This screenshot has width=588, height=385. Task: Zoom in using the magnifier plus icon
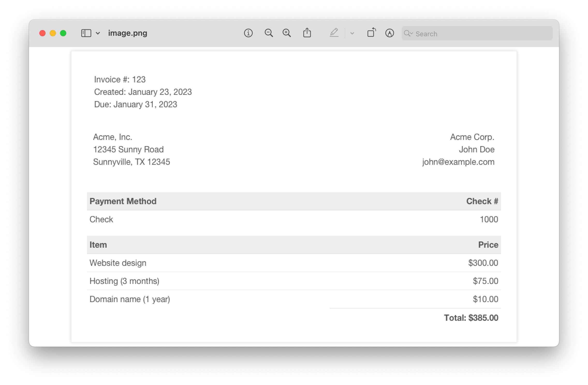tap(286, 33)
